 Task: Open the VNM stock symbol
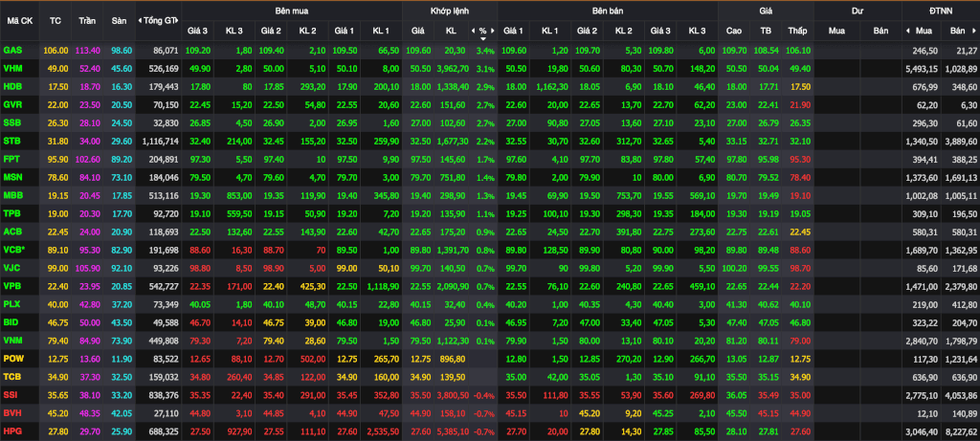pos(11,340)
